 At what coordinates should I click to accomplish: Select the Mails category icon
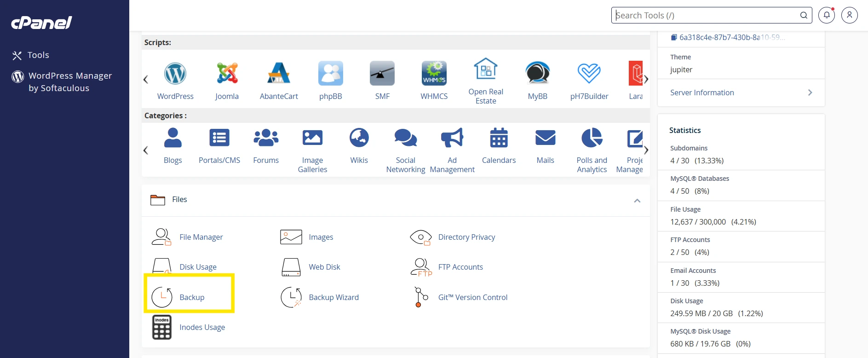[x=546, y=138]
